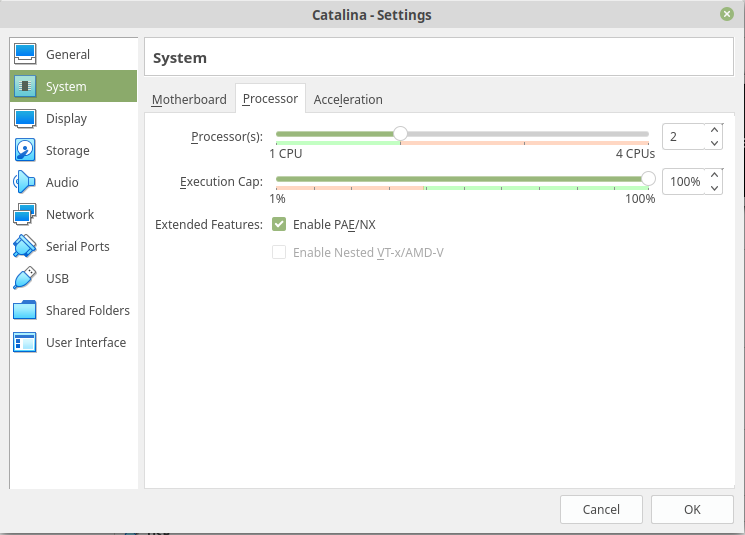Image resolution: width=745 pixels, height=535 pixels.
Task: Click the Execution Cap percentage field
Action: pyautogui.click(x=684, y=182)
